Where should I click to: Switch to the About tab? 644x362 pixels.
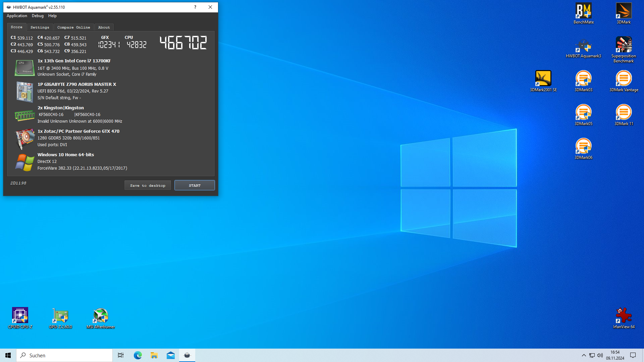(104, 27)
